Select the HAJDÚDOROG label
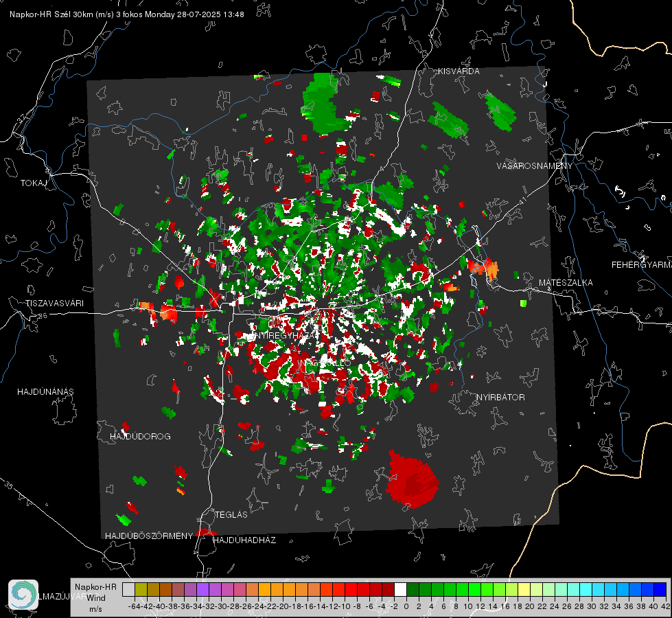The width and height of the screenshot is (672, 618). point(140,436)
